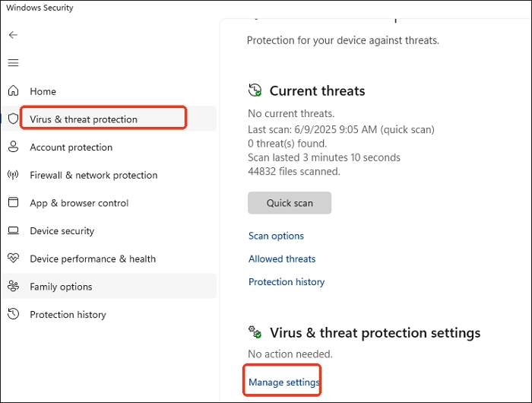Select Virus & threat protection menu item
The height and width of the screenshot is (403, 532).
[84, 119]
